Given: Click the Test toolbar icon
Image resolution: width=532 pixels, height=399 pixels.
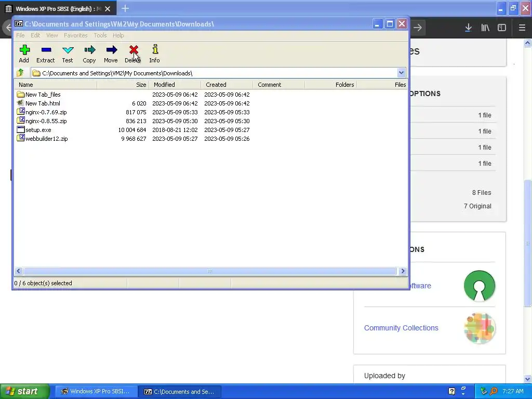Looking at the screenshot, I should (x=68, y=50).
